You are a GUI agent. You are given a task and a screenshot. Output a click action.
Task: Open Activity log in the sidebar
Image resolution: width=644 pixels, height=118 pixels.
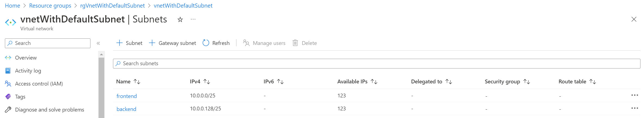(28, 71)
